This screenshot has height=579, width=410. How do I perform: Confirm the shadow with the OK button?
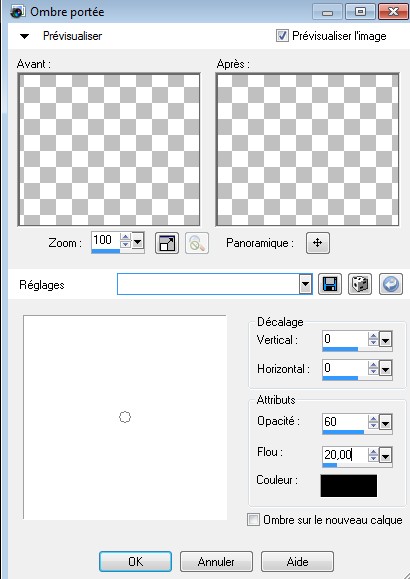pyautogui.click(x=135, y=562)
